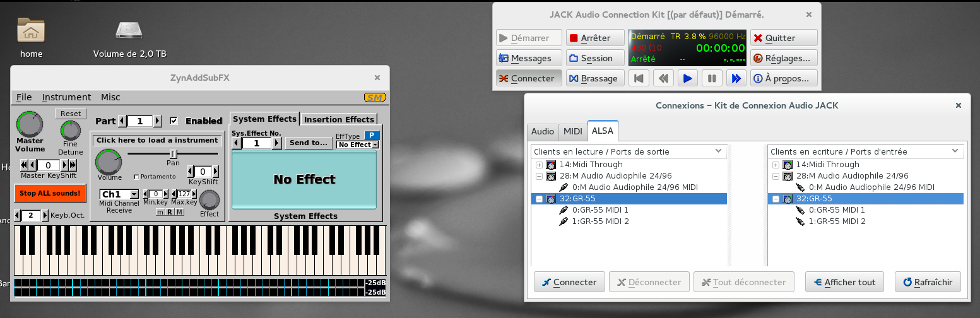This screenshot has height=318, width=980.
Task: Open the File menu in ZynAddSubFX
Action: tap(24, 97)
